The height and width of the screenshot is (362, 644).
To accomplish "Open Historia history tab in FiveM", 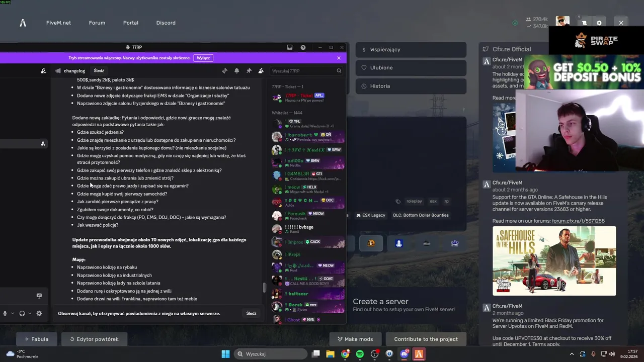I will (411, 86).
